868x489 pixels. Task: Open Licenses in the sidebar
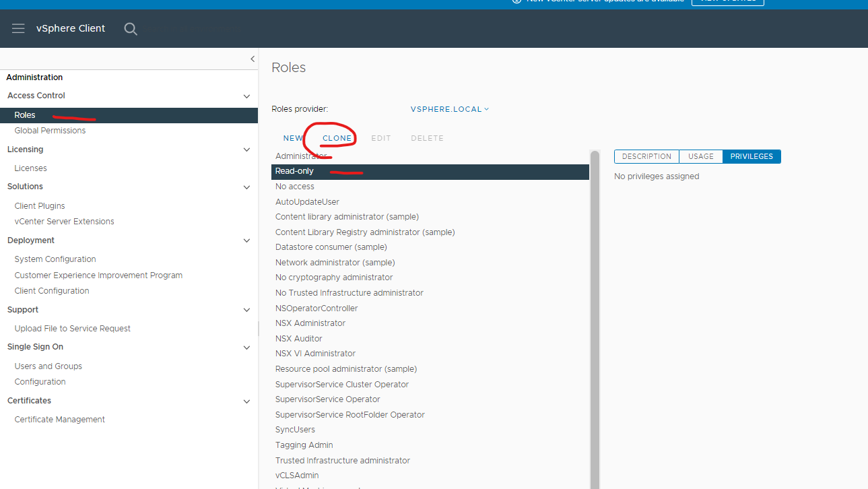30,168
